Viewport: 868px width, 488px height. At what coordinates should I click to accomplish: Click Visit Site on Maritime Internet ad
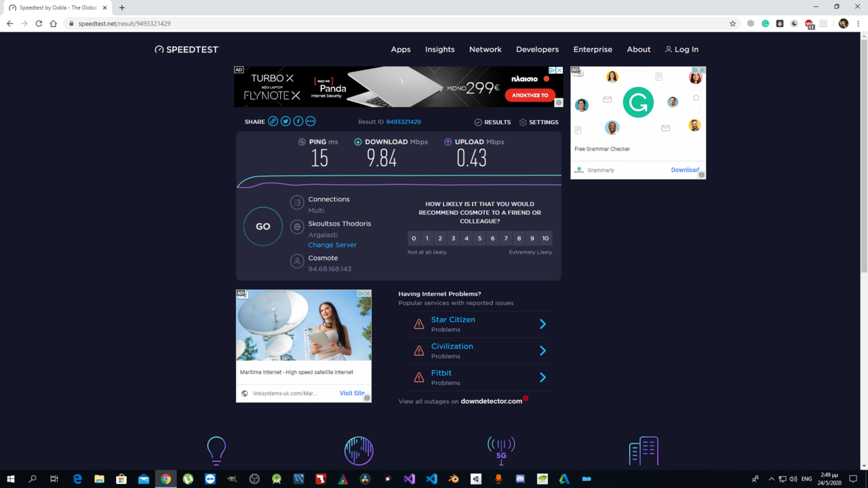[x=352, y=393]
